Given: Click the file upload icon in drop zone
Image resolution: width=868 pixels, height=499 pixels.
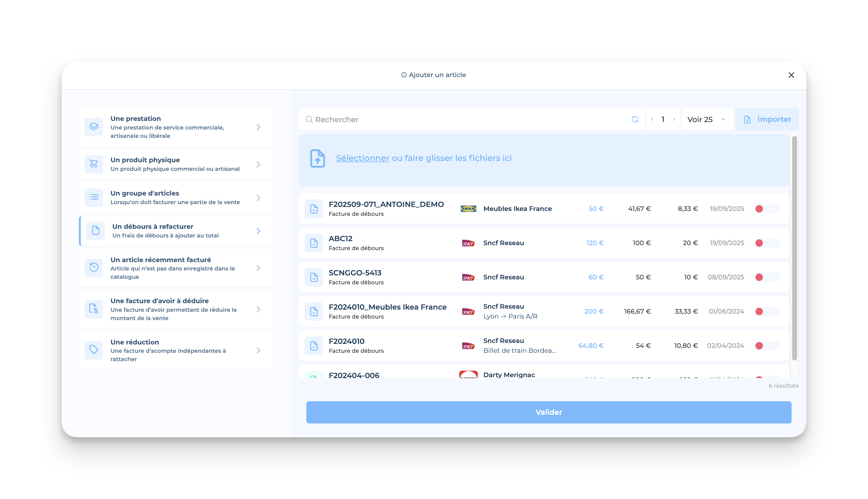Looking at the screenshot, I should [x=317, y=158].
